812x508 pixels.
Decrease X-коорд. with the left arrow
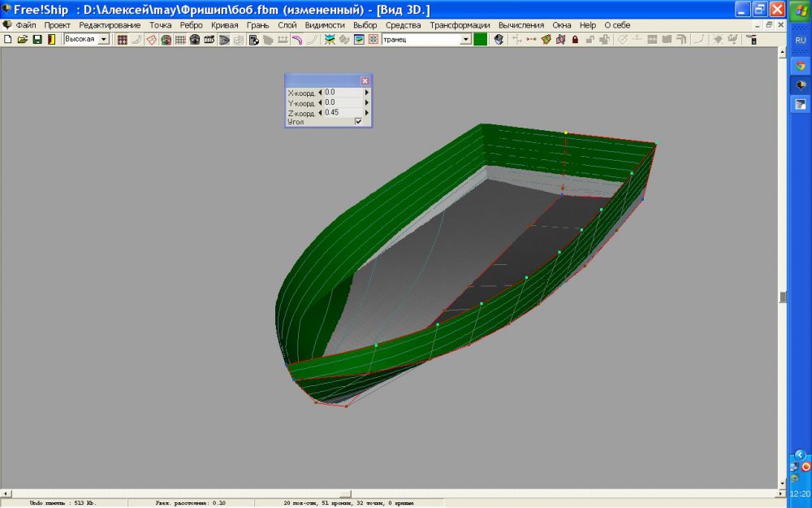pyautogui.click(x=319, y=93)
